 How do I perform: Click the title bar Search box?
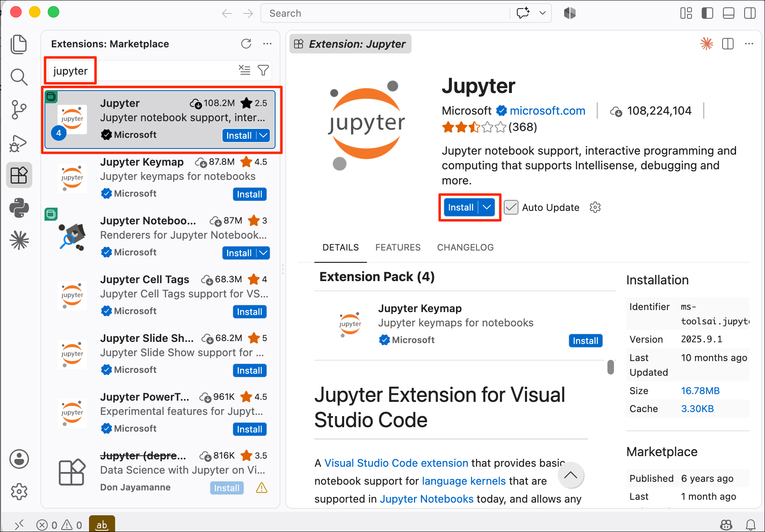tap(385, 13)
